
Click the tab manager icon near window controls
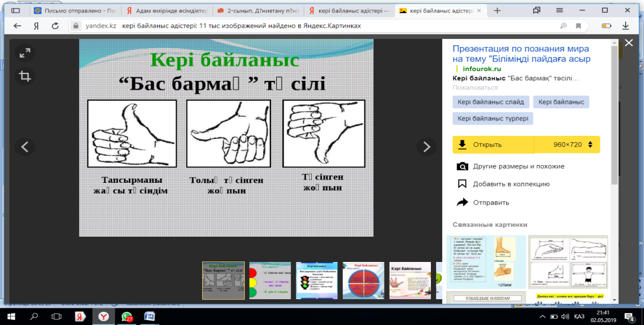536,11
